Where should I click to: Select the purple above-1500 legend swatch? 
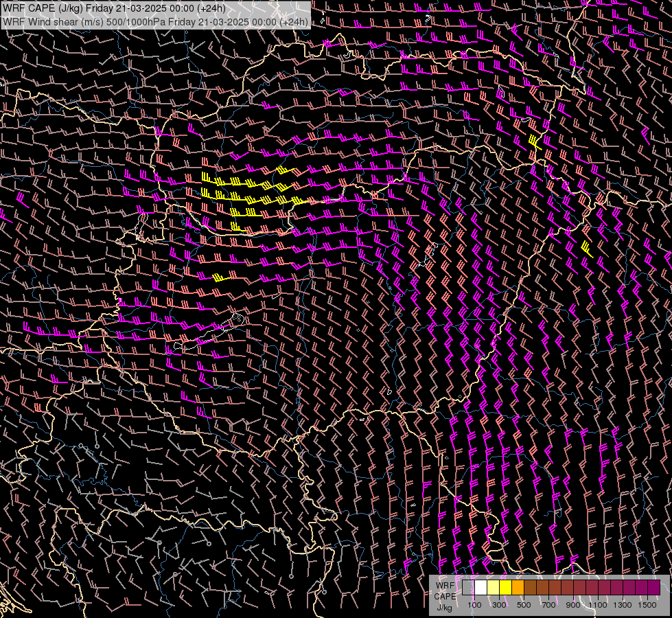coord(654,587)
